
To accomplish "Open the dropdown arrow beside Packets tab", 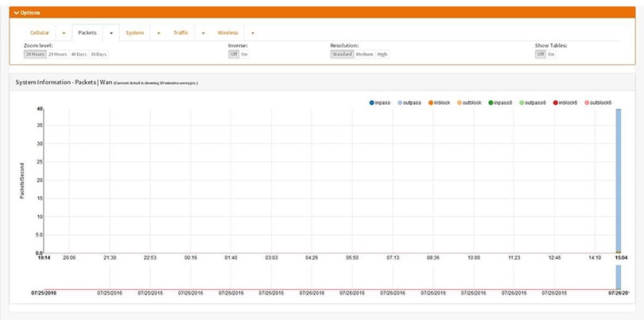I will (111, 33).
